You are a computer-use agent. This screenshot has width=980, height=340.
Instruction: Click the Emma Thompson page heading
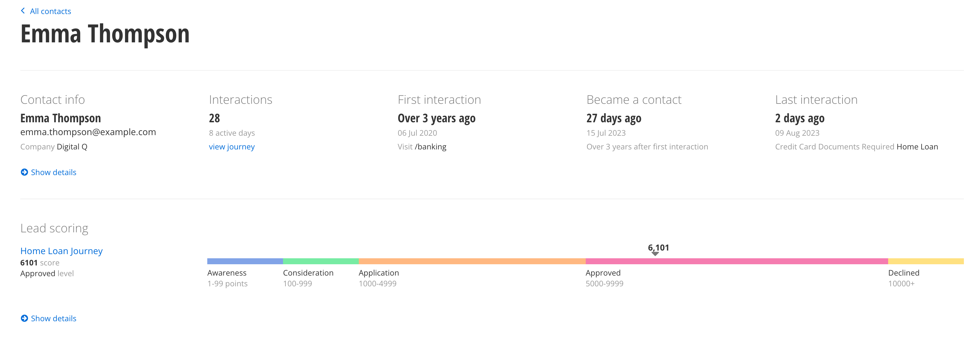[105, 34]
